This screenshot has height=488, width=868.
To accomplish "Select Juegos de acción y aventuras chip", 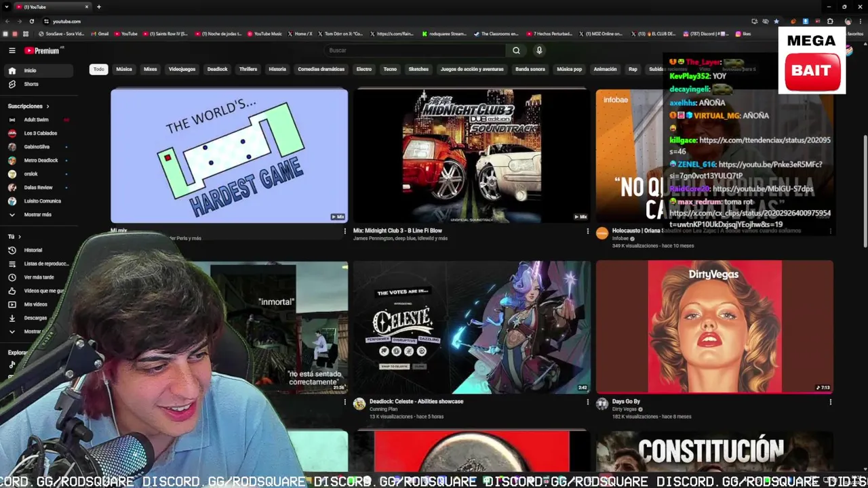I will coord(472,69).
